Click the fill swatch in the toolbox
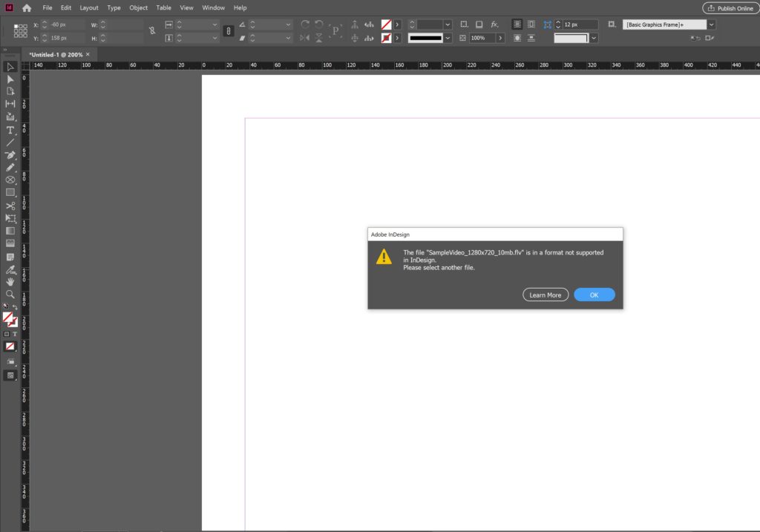The height and width of the screenshot is (532, 760). point(7,318)
